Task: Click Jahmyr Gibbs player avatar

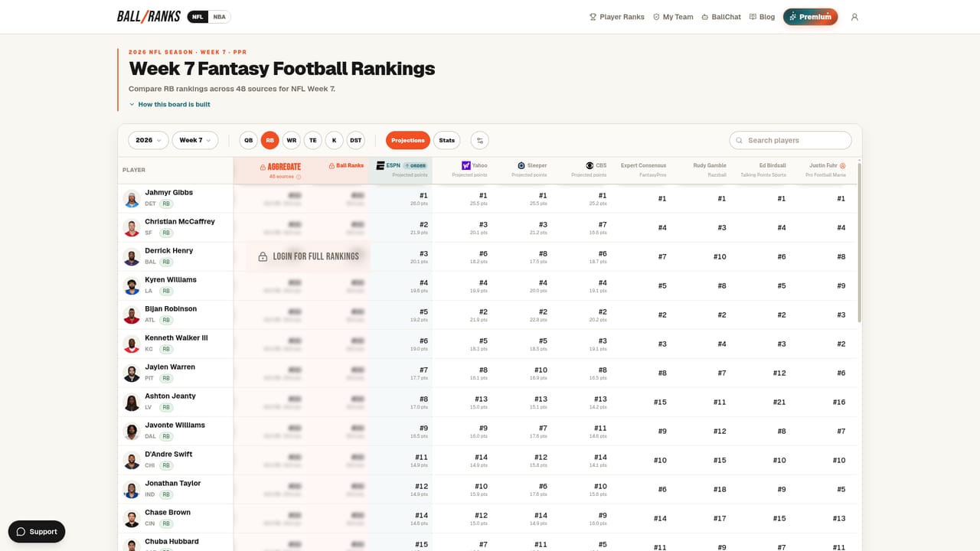Action: pyautogui.click(x=132, y=199)
